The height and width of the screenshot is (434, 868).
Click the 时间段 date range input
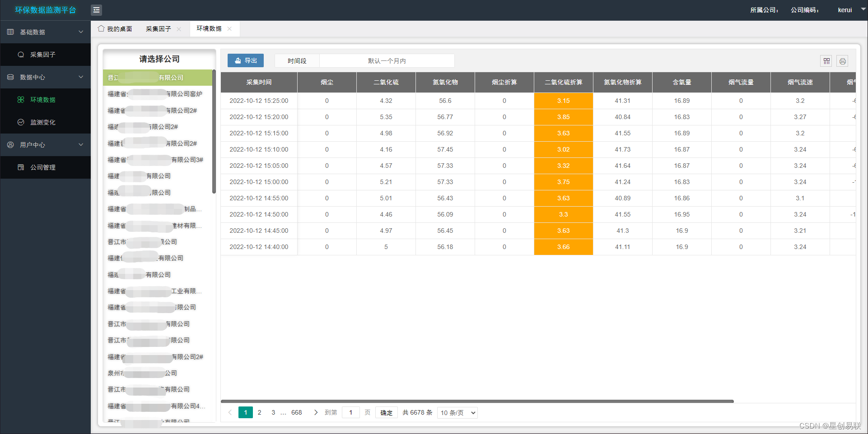(387, 61)
